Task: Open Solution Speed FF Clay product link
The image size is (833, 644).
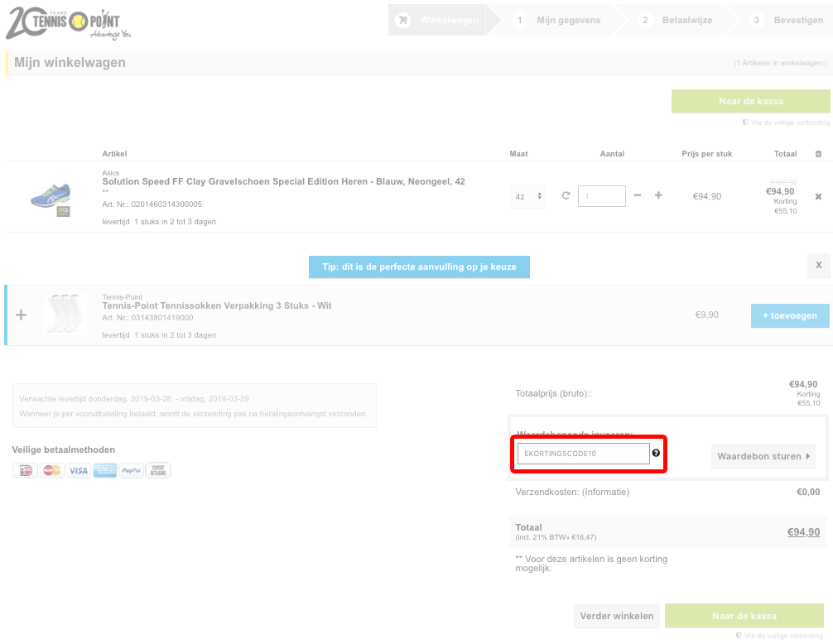Action: [284, 181]
